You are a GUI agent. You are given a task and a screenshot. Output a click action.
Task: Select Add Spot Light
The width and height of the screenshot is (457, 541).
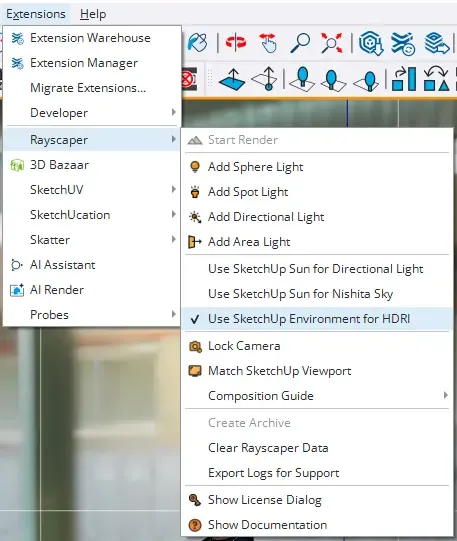click(x=317, y=192)
